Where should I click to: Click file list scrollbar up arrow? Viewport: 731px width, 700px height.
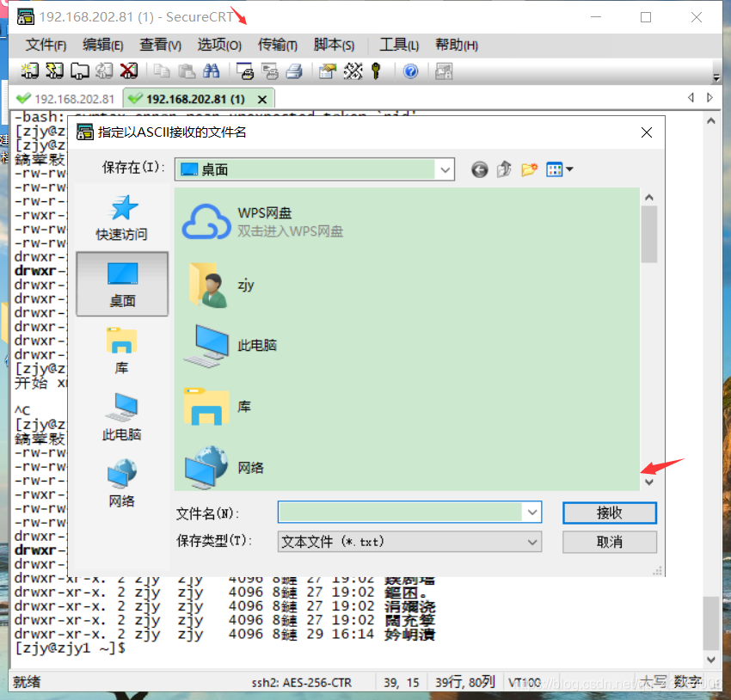649,198
